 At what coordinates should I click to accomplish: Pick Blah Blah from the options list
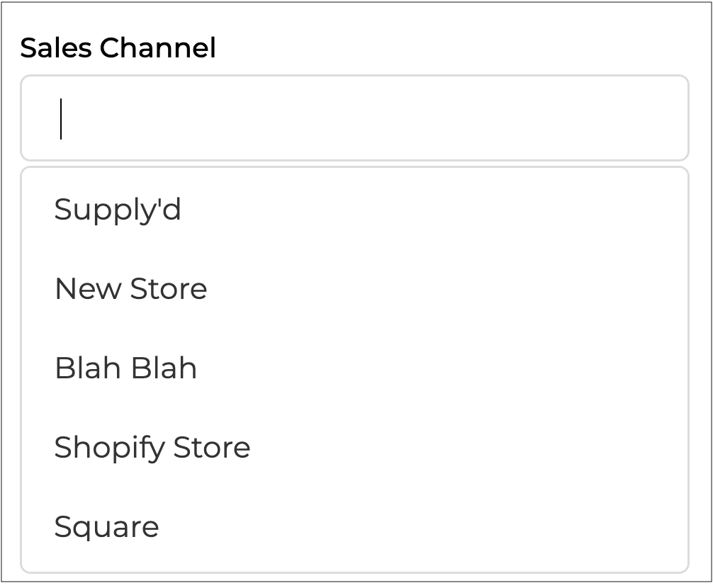[125, 368]
